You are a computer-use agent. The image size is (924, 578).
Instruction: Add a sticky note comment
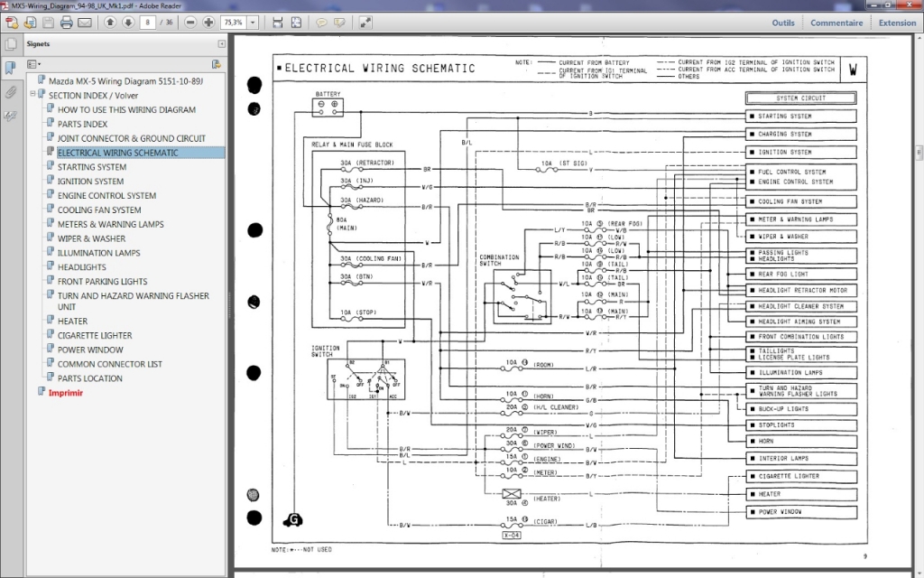321,23
